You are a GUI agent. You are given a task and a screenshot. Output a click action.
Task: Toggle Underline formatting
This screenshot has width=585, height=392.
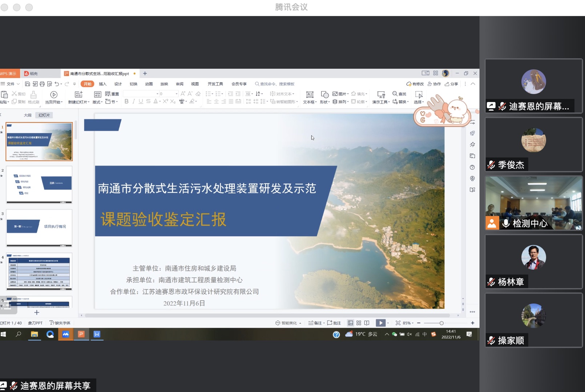pyautogui.click(x=141, y=102)
